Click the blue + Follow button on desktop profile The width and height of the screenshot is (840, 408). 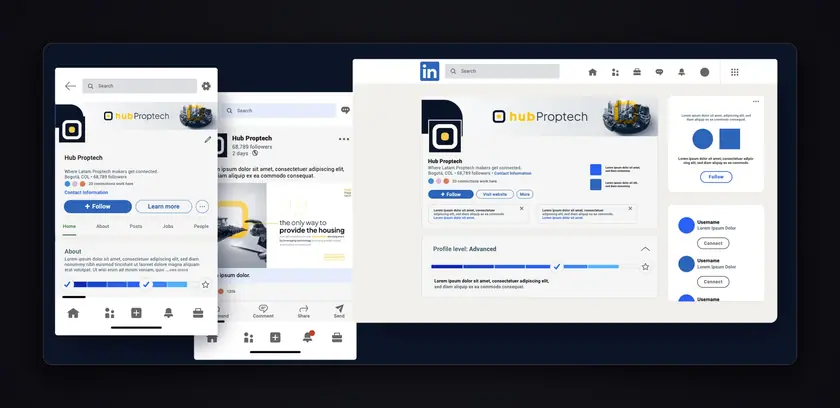451,194
